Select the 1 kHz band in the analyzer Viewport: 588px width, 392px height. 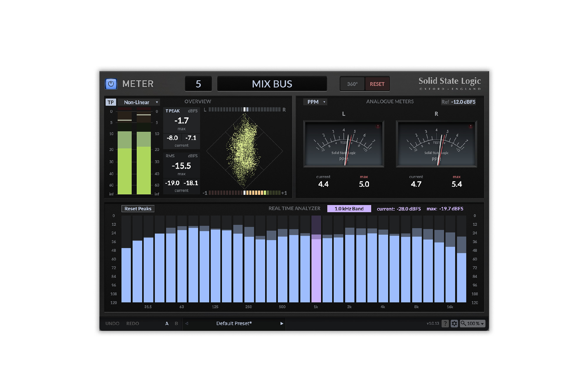click(x=316, y=264)
